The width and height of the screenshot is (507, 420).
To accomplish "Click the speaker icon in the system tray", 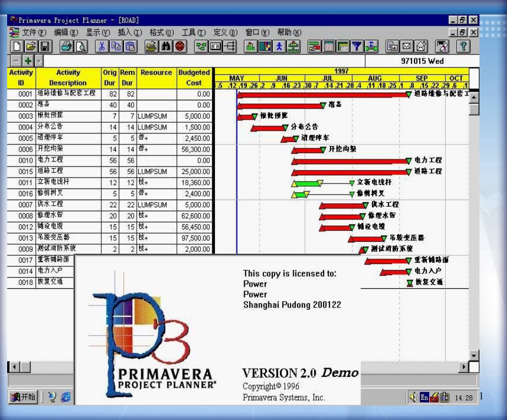I will pos(413,397).
